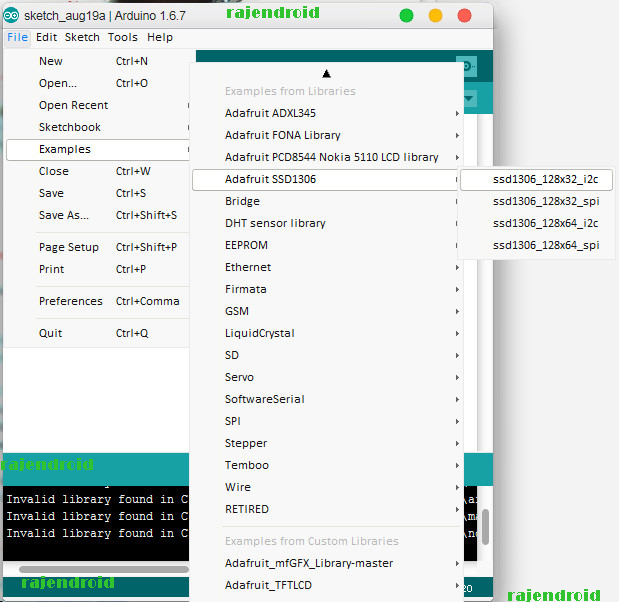Image resolution: width=619 pixels, height=602 pixels.
Task: Click console horizontal scrollbar
Action: coord(104,570)
